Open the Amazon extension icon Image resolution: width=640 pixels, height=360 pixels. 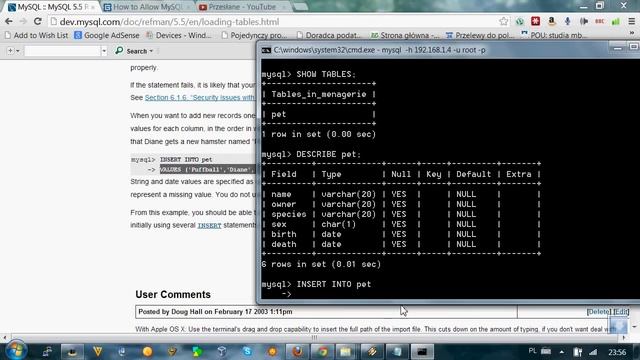pos(551,21)
